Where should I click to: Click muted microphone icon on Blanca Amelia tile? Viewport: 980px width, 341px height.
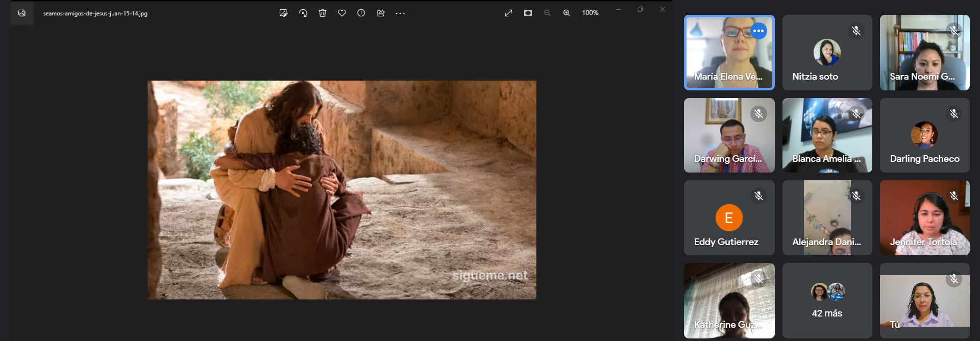(x=856, y=114)
